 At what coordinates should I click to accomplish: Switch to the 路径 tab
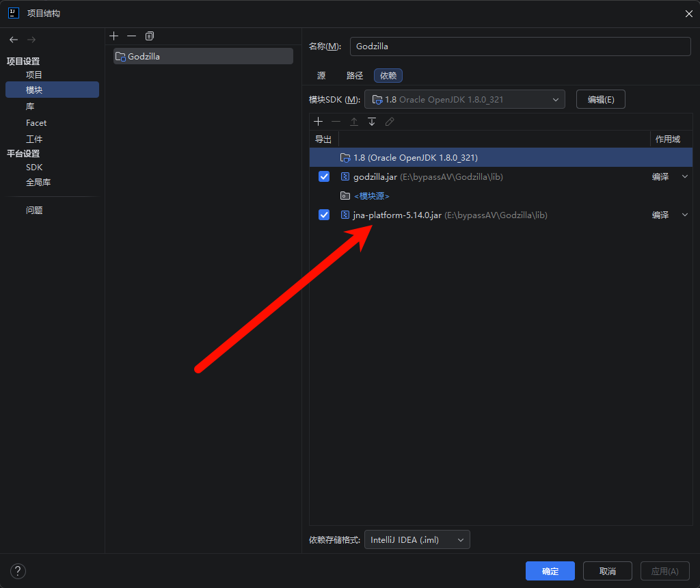(355, 76)
